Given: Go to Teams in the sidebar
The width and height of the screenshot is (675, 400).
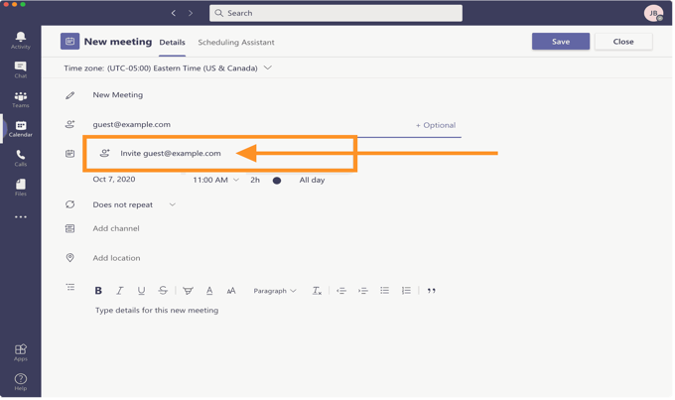Looking at the screenshot, I should pos(20,99).
